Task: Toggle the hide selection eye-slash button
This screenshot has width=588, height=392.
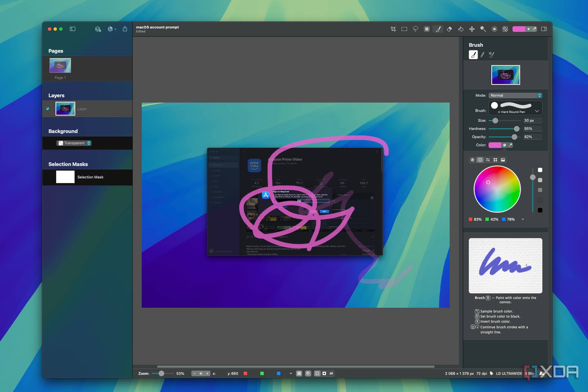Action: (x=331, y=373)
